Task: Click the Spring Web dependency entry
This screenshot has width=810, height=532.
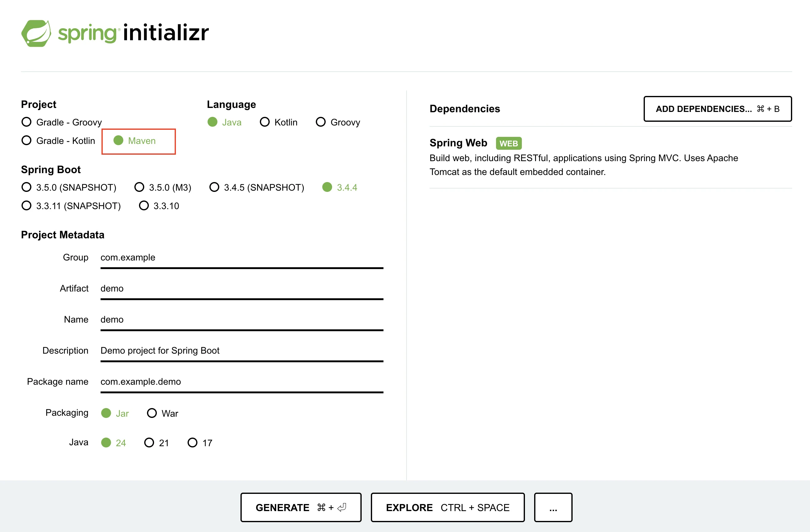Action: pyautogui.click(x=458, y=143)
